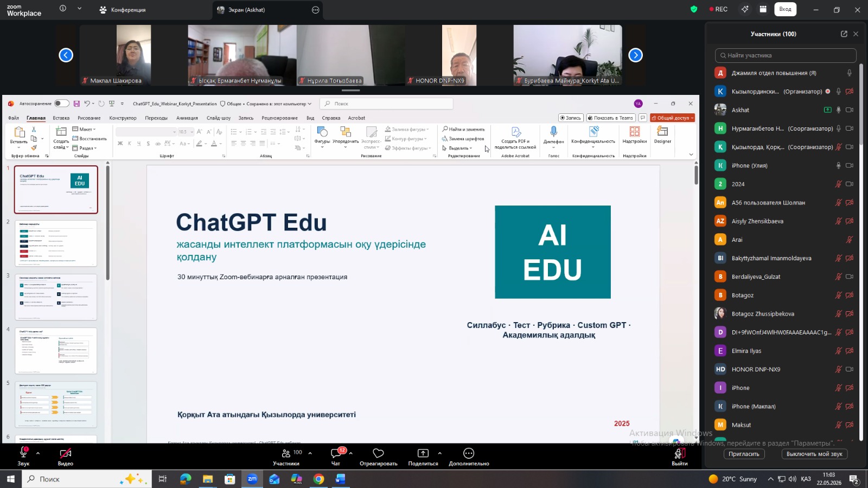868x488 pixels.
Task: Click the Пригласить button
Action: point(744,454)
